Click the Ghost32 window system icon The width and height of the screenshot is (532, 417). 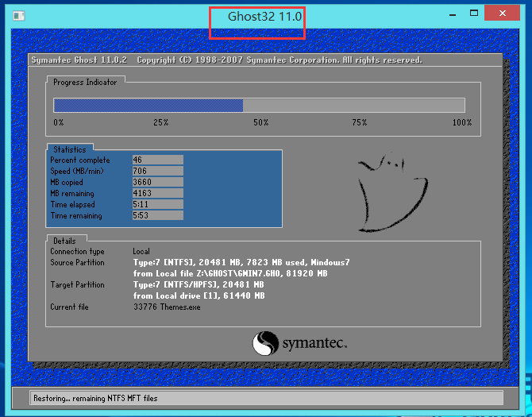(x=19, y=16)
